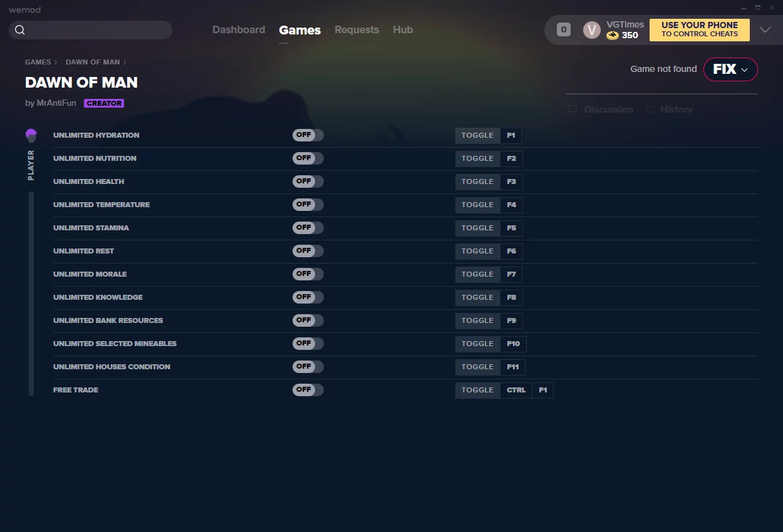The image size is (783, 532).
Task: Click the coin balance icon
Action: (x=613, y=36)
